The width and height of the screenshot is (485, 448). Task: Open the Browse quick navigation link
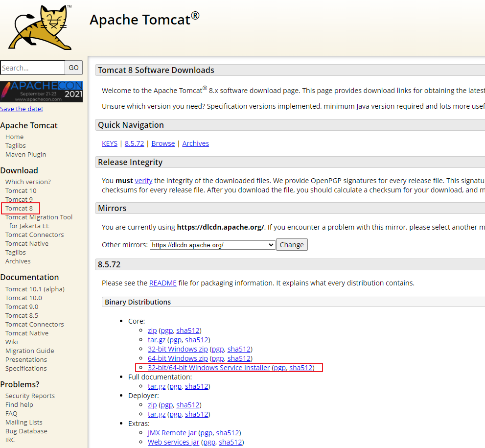[163, 143]
